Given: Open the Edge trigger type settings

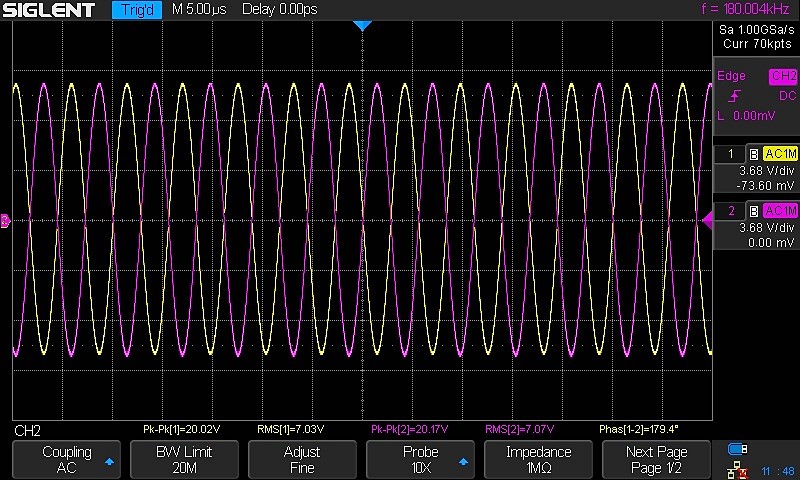Looking at the screenshot, I should [732, 76].
